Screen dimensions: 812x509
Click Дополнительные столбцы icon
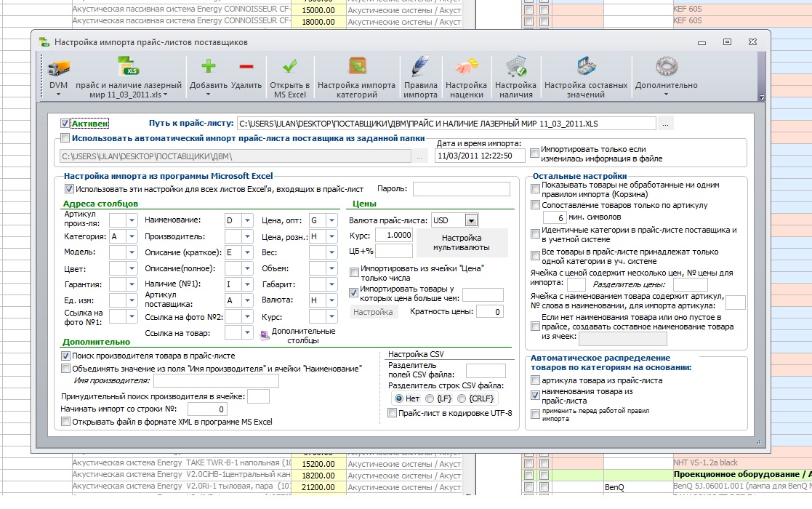coord(265,335)
